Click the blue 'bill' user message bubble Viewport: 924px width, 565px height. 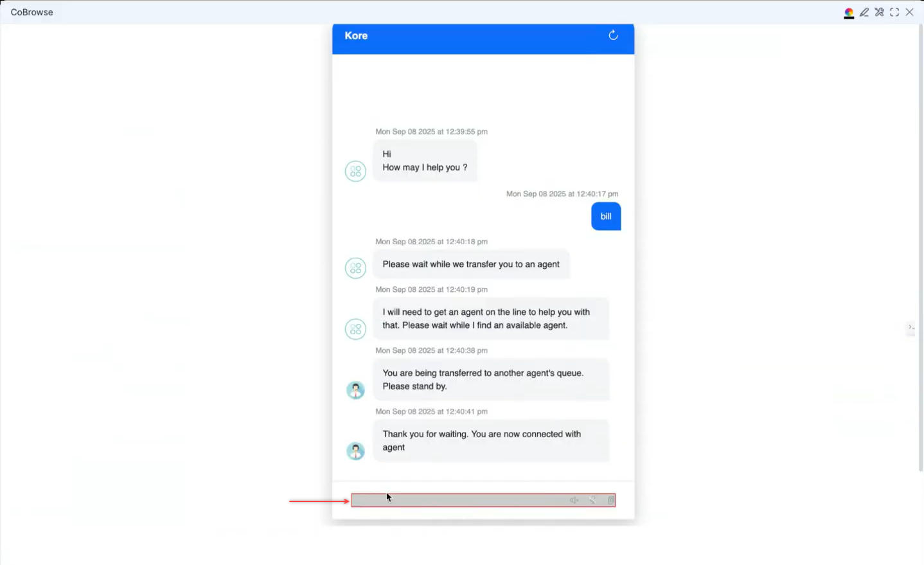pos(605,217)
